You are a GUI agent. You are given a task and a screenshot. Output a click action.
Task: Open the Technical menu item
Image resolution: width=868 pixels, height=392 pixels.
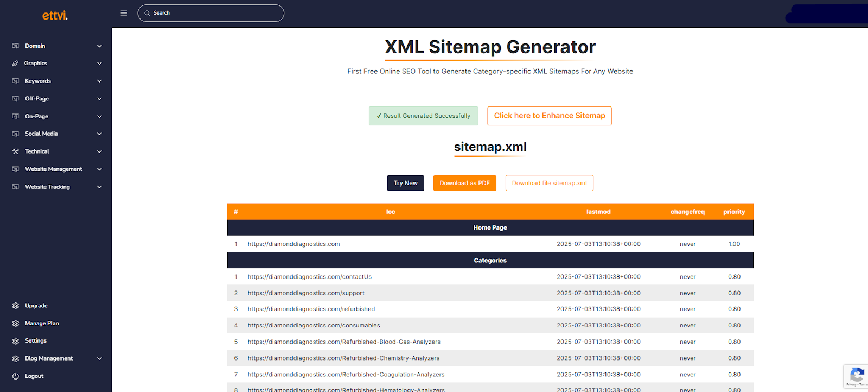(37, 151)
